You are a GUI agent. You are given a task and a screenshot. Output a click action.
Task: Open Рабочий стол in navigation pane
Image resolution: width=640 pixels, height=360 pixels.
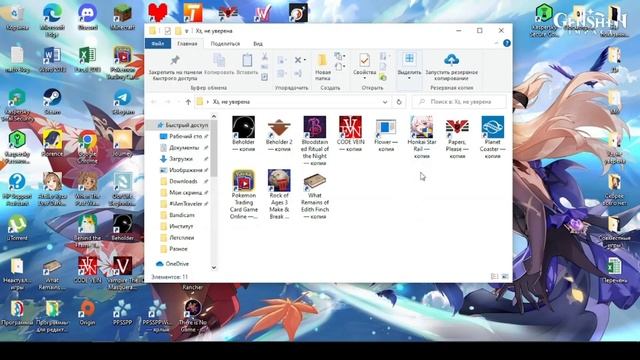pyautogui.click(x=184, y=136)
